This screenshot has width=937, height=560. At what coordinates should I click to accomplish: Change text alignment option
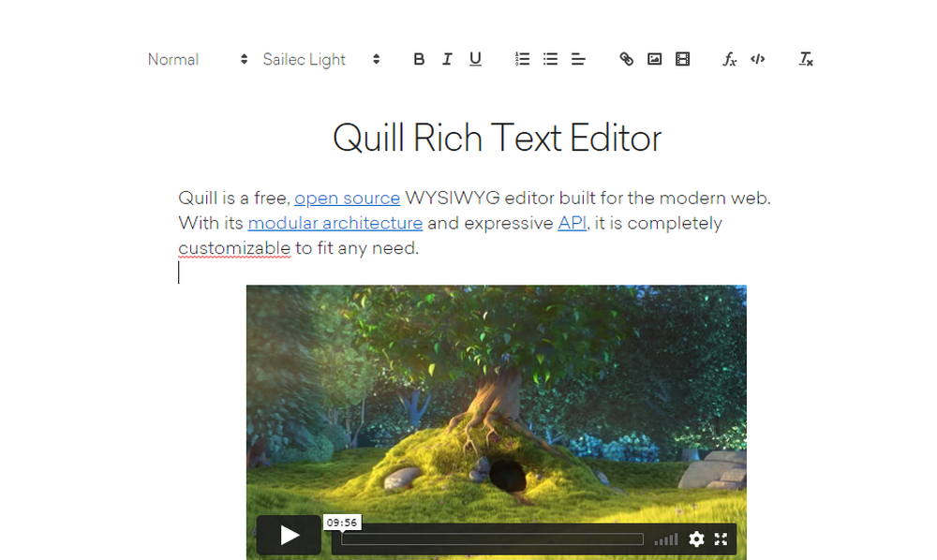pos(578,59)
